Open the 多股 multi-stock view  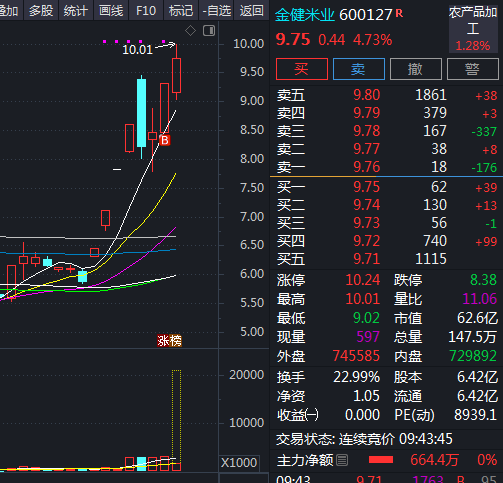coord(41,11)
